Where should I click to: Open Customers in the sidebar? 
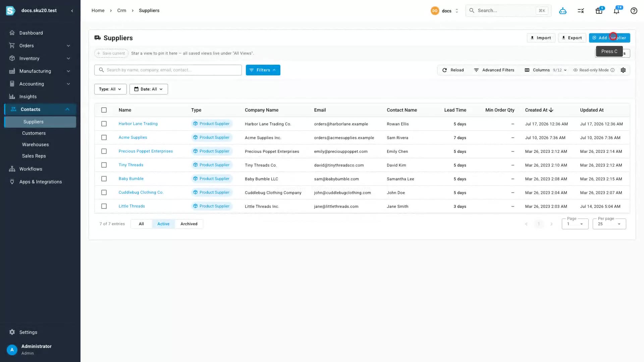(x=34, y=133)
